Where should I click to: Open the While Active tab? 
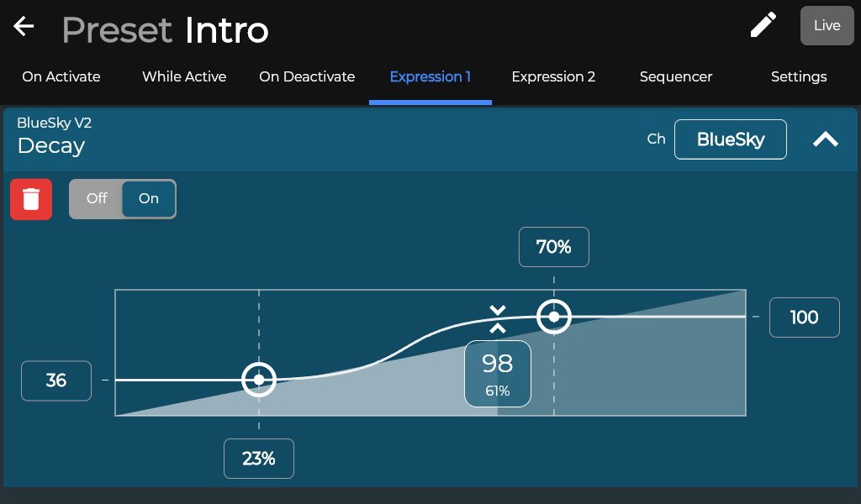[184, 76]
